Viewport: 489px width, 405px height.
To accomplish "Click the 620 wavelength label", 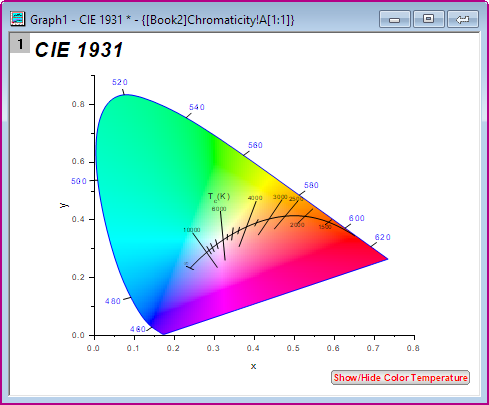I will [x=382, y=237].
